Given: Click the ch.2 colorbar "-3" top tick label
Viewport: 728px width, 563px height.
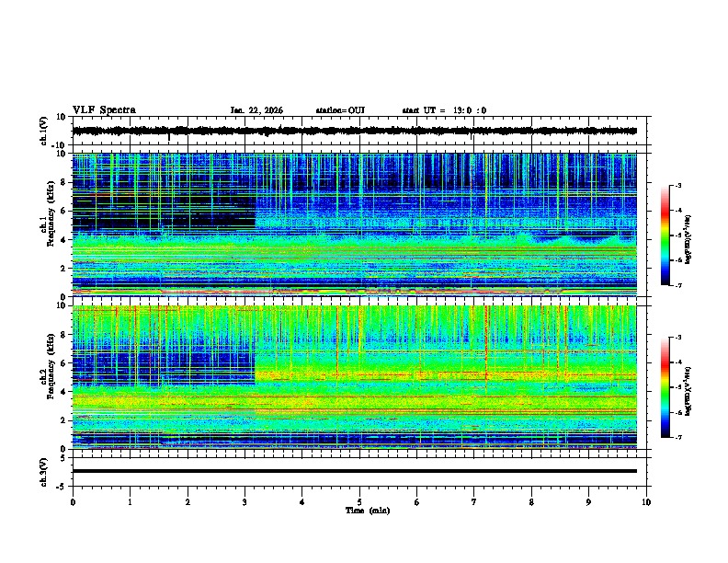Looking at the screenshot, I should tap(678, 338).
